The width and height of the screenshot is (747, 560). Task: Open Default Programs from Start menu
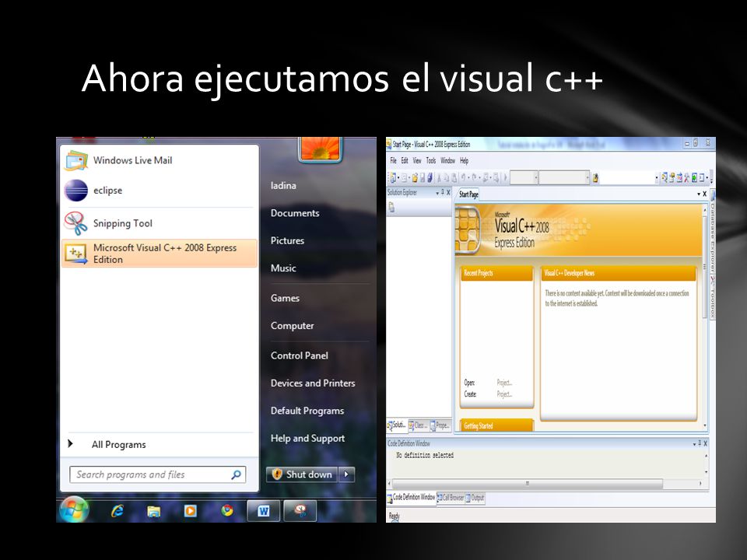(307, 411)
